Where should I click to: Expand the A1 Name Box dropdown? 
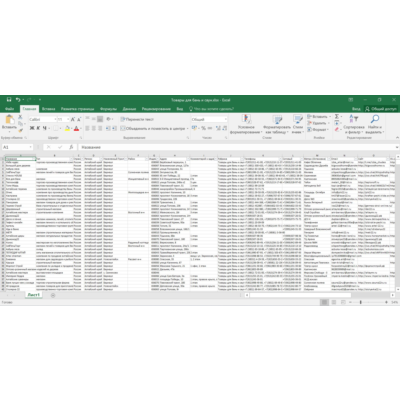pos(31,147)
